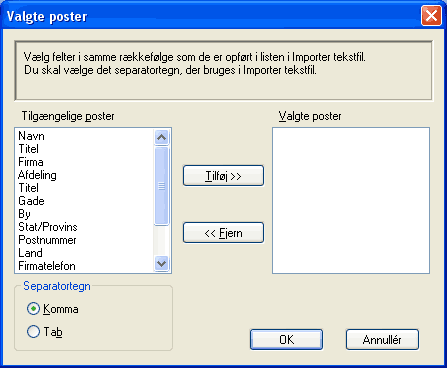Screen dimensions: 447x368
Task: Click inside the empty Valgte poster list box
Action: (x=351, y=200)
